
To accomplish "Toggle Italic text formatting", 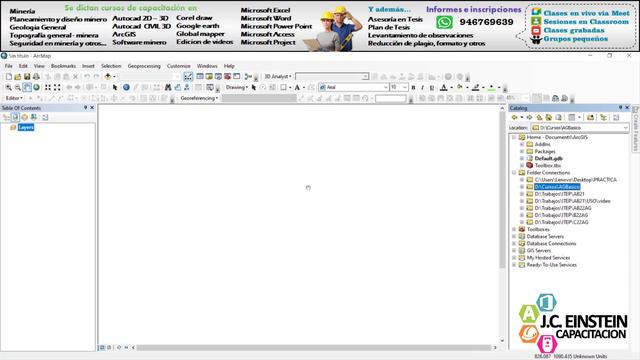I will pyautogui.click(x=422, y=87).
